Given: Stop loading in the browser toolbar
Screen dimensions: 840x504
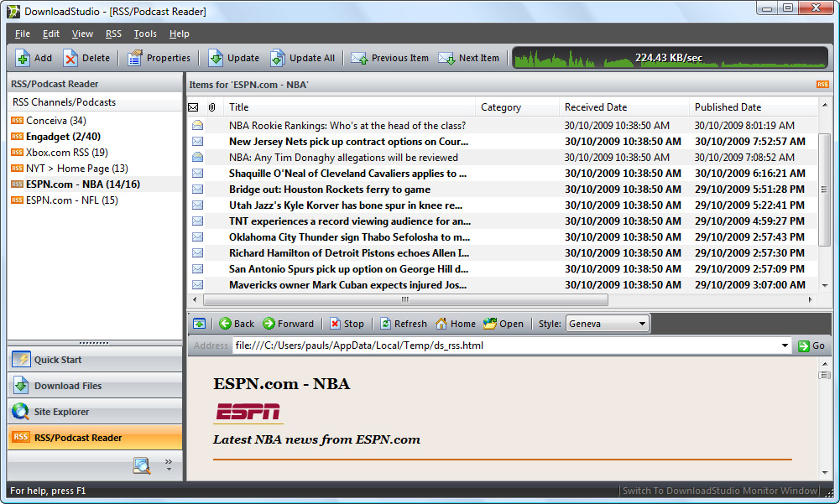Looking at the screenshot, I should click(336, 324).
